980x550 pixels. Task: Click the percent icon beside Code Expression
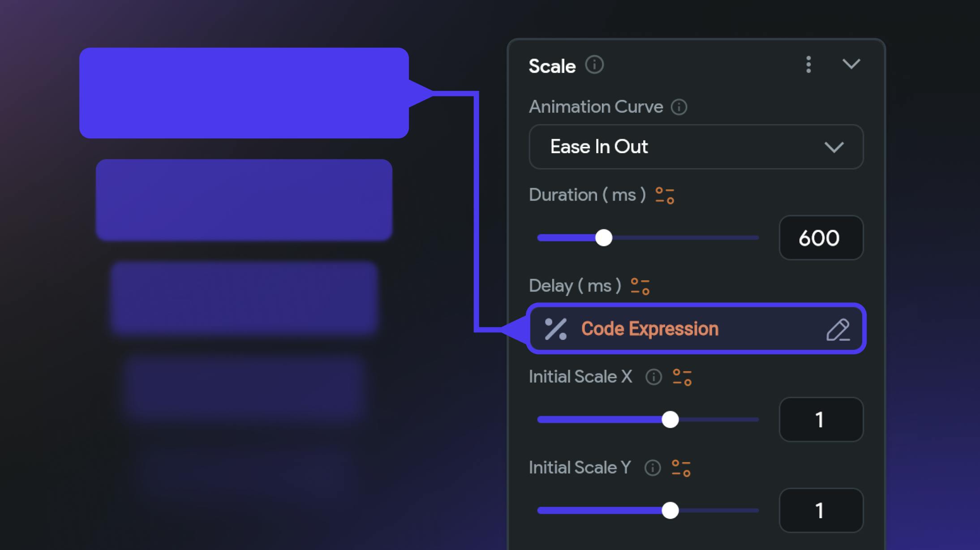pos(555,329)
